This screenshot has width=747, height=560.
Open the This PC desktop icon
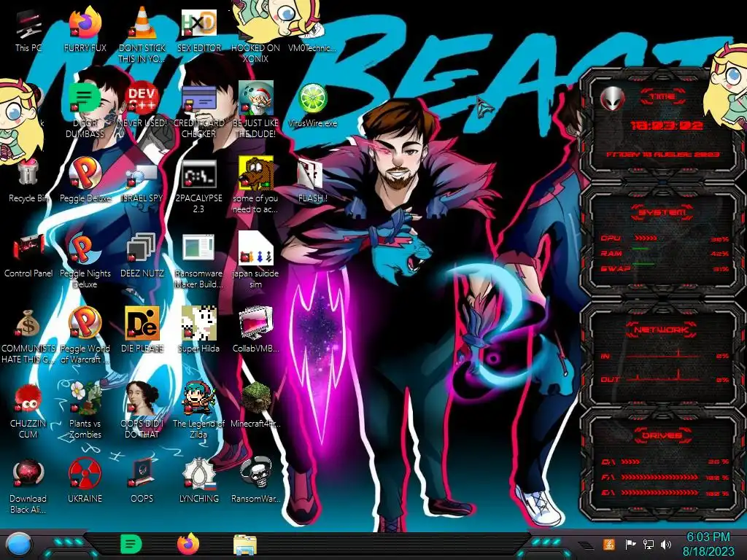(x=28, y=30)
